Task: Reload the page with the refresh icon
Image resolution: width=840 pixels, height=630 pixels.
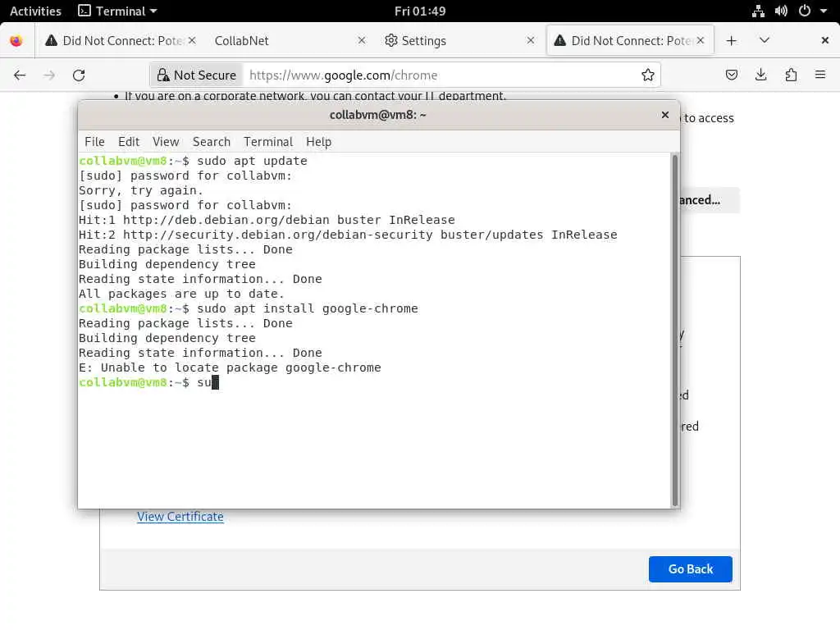Action: click(x=79, y=75)
